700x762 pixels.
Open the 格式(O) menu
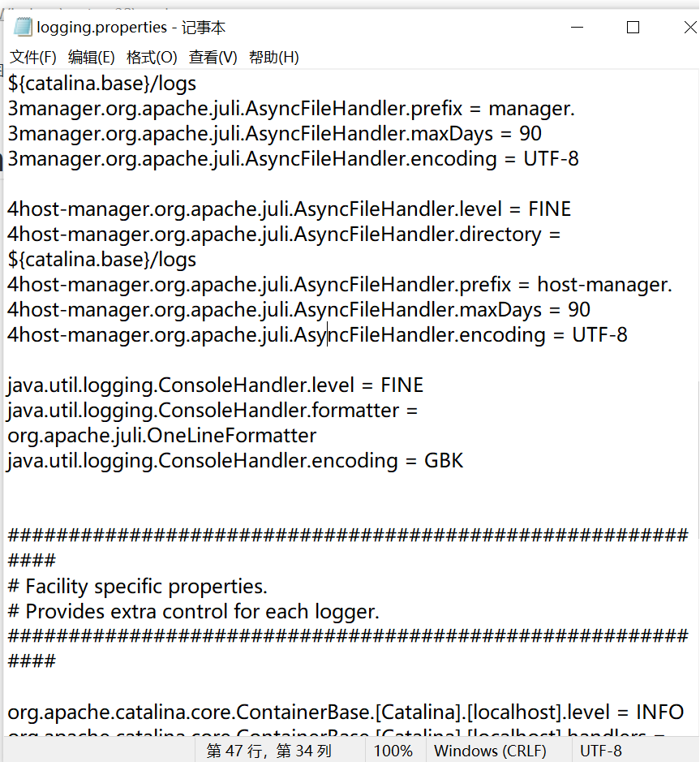tap(151, 57)
